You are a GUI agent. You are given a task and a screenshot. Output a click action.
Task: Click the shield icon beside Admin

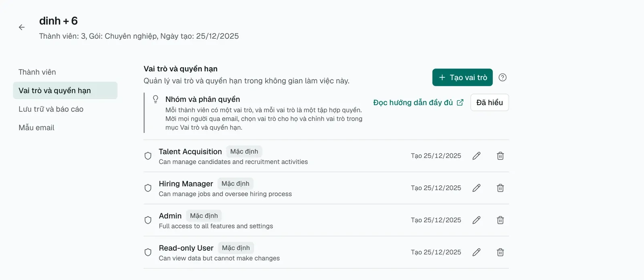[148, 220]
